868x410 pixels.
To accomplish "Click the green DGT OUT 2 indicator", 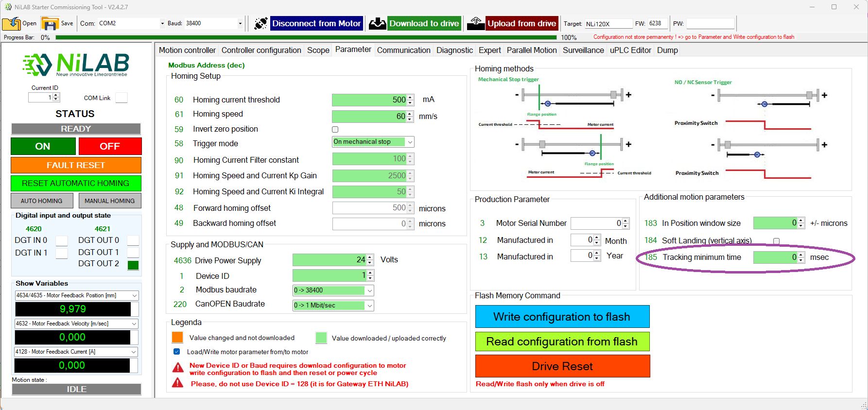I will 133,265.
